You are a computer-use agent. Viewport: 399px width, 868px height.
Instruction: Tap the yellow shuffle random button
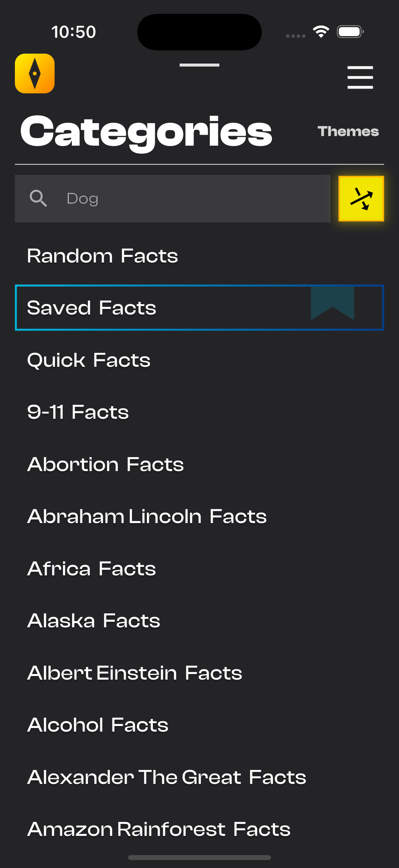(361, 199)
